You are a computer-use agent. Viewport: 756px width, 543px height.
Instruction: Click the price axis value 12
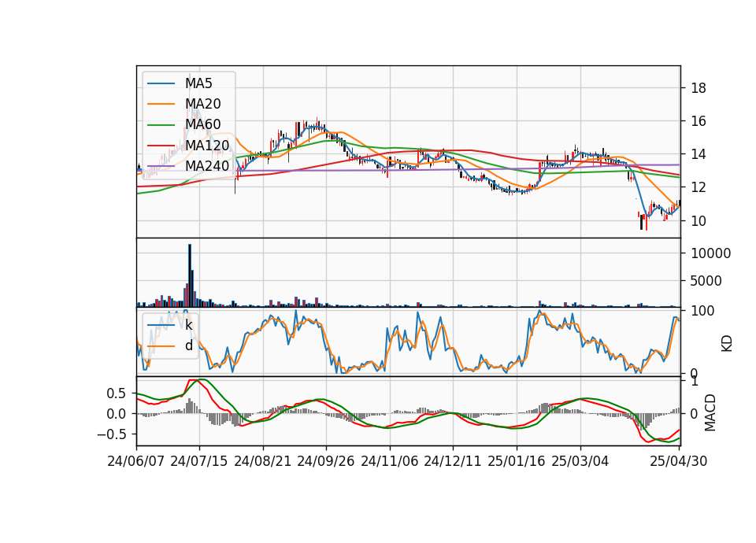click(699, 187)
